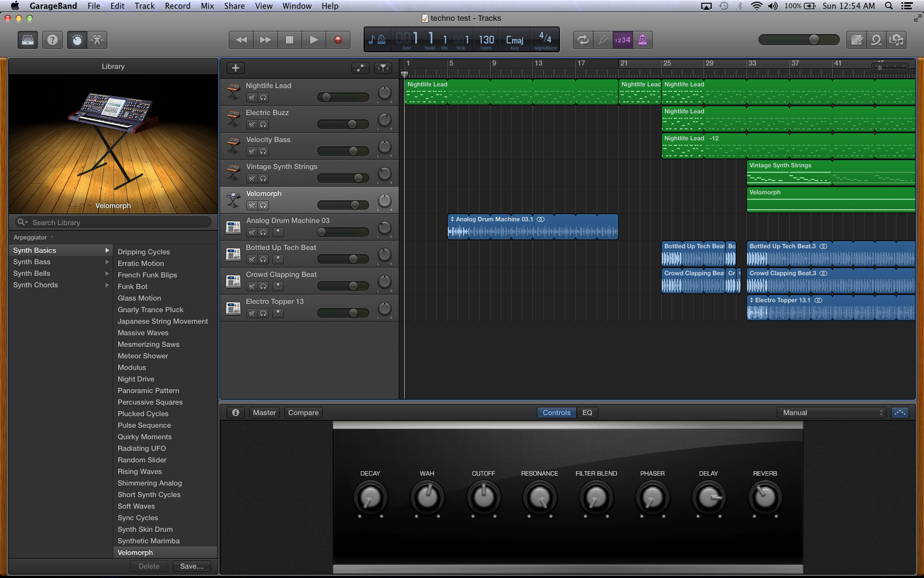The height and width of the screenshot is (578, 924).
Task: Click the Velomorph track synth icon
Action: (233, 200)
